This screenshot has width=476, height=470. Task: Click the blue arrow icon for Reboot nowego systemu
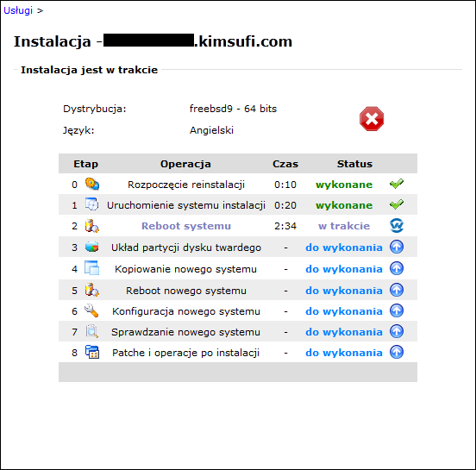pos(397,290)
